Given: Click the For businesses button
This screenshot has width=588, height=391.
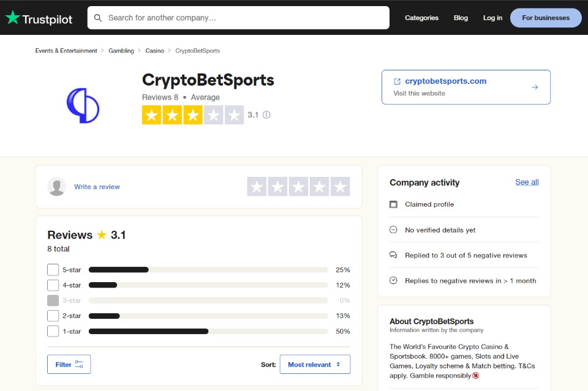Looking at the screenshot, I should point(545,18).
